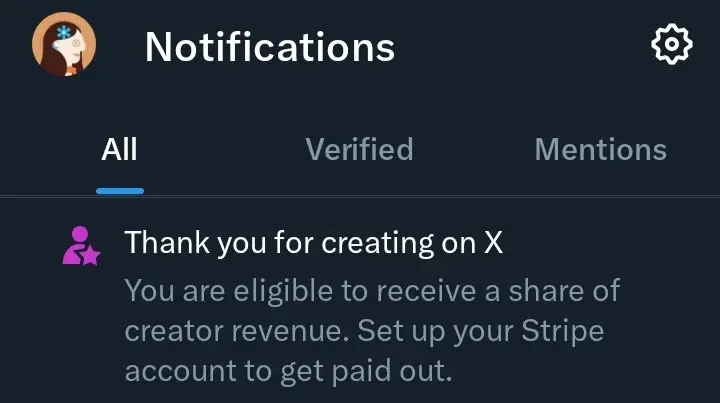This screenshot has height=403, width=720.
Task: Click the snowflake badge on the avatar
Action: point(63,33)
